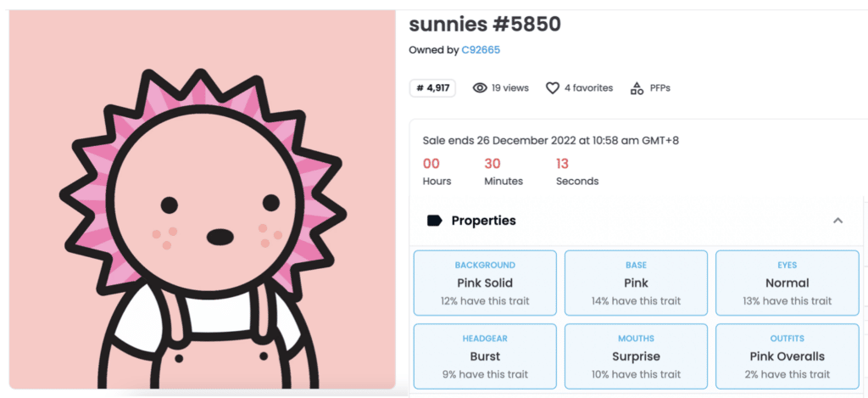The height and width of the screenshot is (398, 868).
Task: Collapse the Properties section chevron
Action: point(837,221)
